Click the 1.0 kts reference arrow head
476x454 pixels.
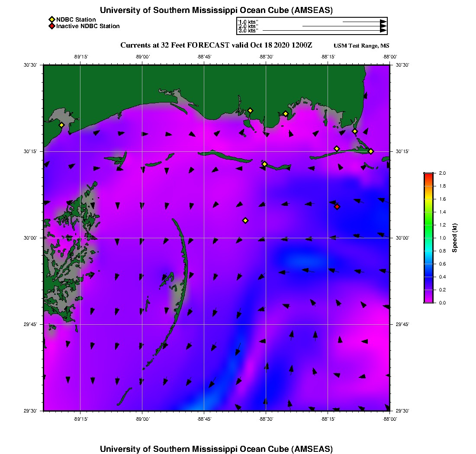point(383,22)
